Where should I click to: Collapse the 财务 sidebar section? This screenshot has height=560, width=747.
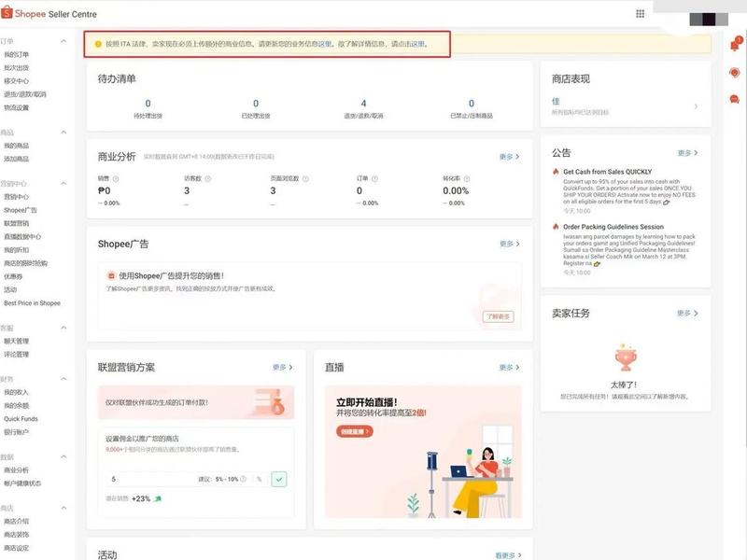63,379
